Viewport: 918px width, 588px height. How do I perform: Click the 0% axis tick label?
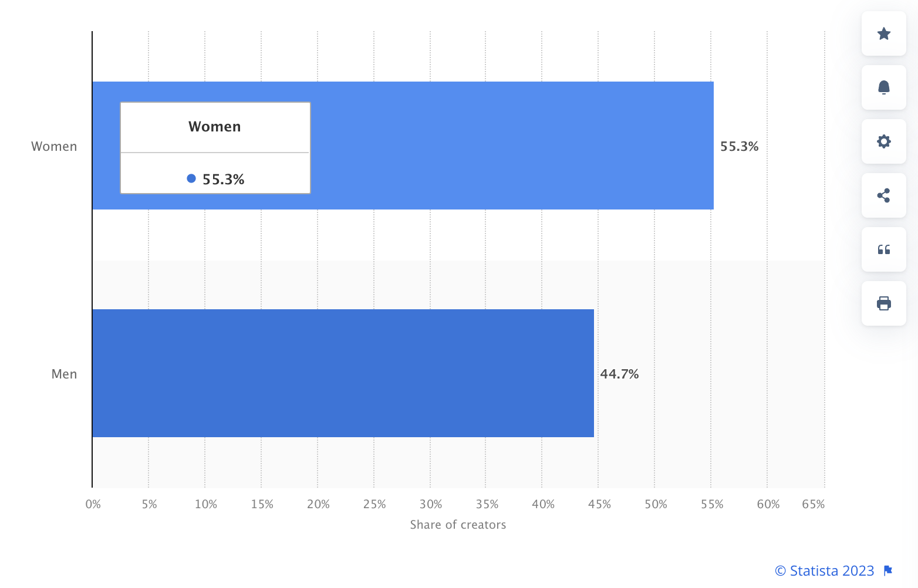coord(93,504)
